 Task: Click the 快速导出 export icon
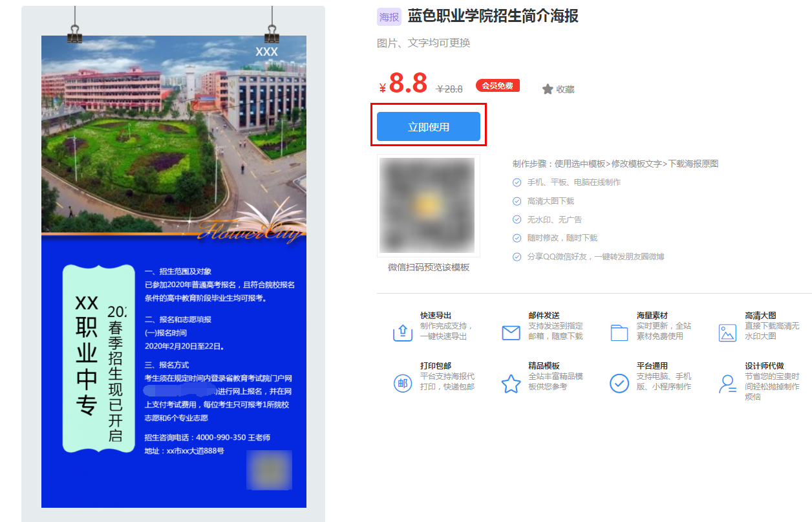403,332
